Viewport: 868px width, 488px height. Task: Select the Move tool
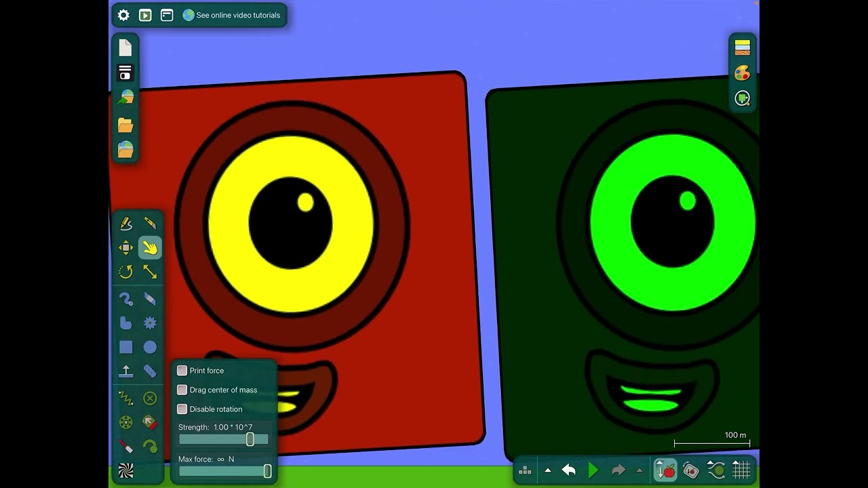(126, 248)
